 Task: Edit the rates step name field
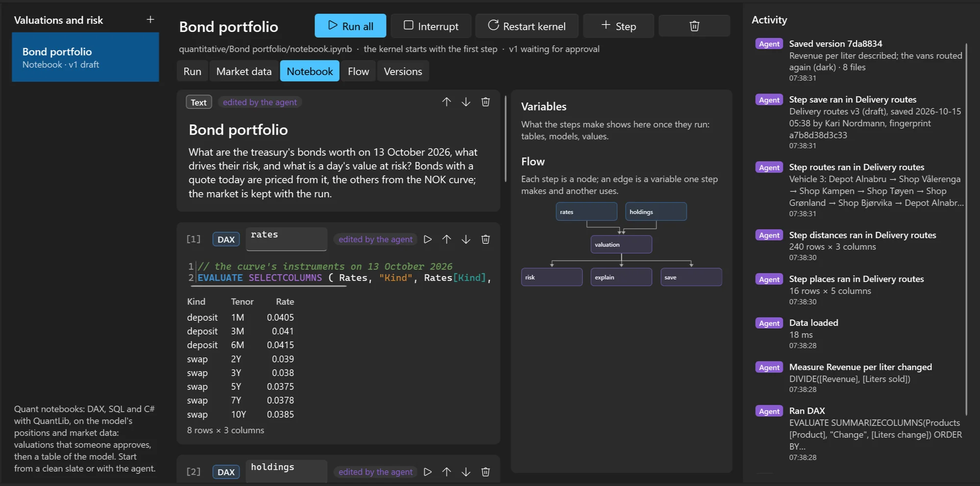pyautogui.click(x=287, y=239)
